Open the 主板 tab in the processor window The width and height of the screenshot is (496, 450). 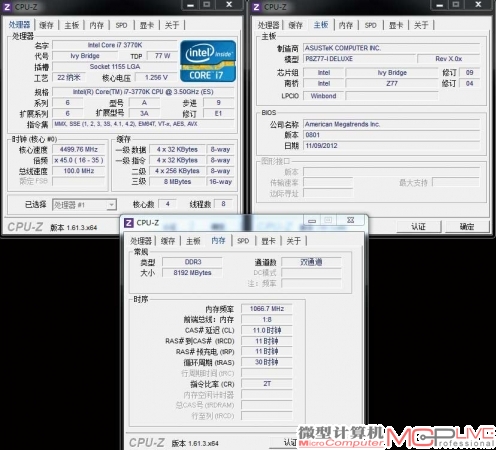click(71, 25)
